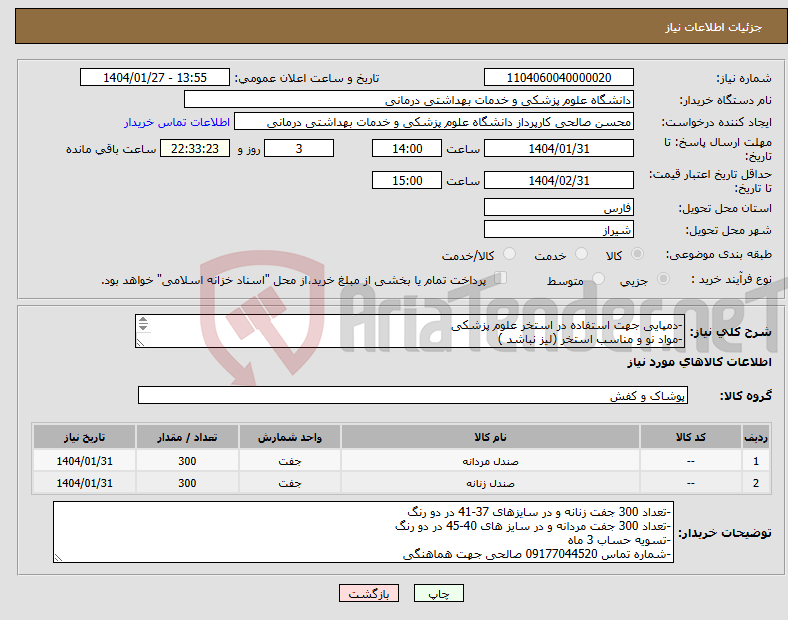Viewport: 788px width, 620px height.
Task: Select the کالا/خدمت radio button
Action: [x=510, y=254]
